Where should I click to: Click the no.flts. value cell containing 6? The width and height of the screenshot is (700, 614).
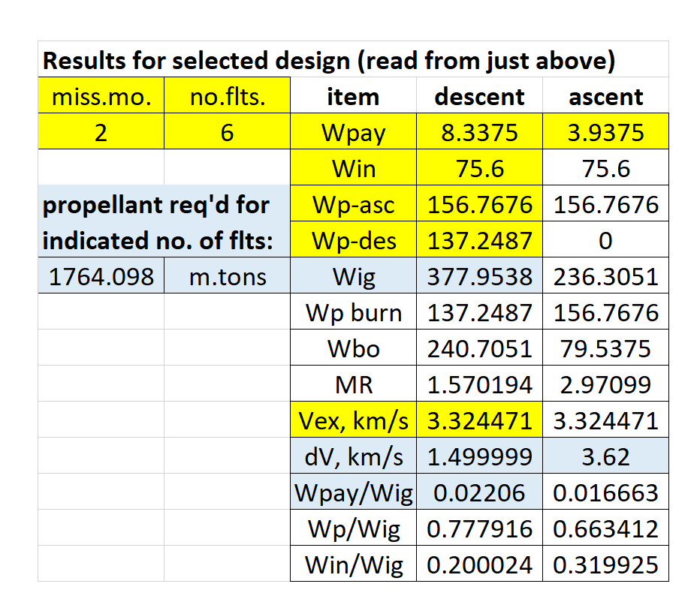pos(228,131)
